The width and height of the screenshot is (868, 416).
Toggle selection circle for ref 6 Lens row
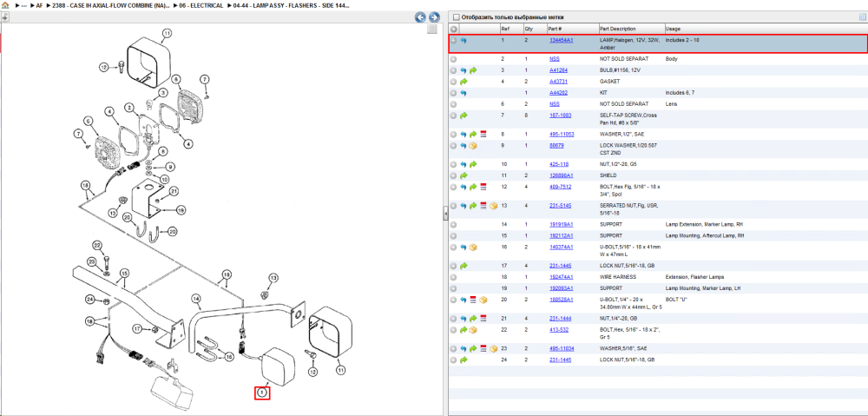[x=453, y=104]
